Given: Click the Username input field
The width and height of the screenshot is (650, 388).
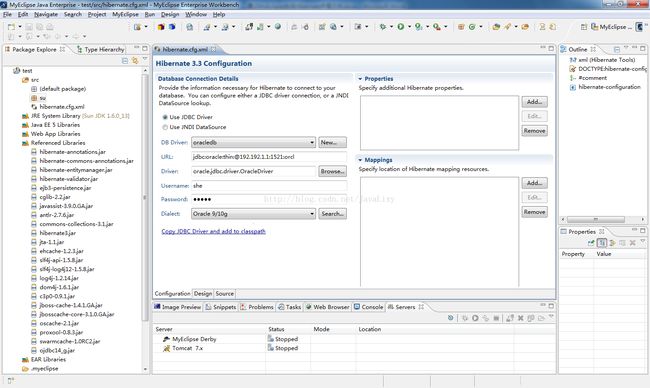Looking at the screenshot, I should tap(269, 186).
